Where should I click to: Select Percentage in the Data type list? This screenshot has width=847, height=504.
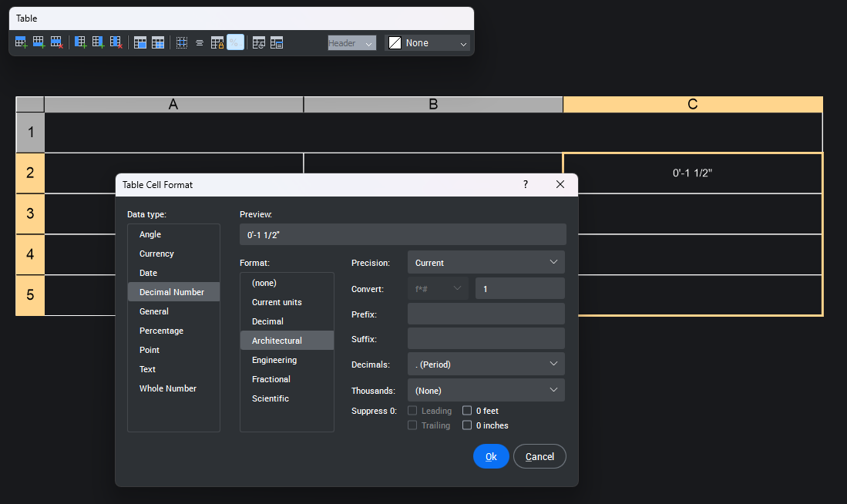[161, 331]
